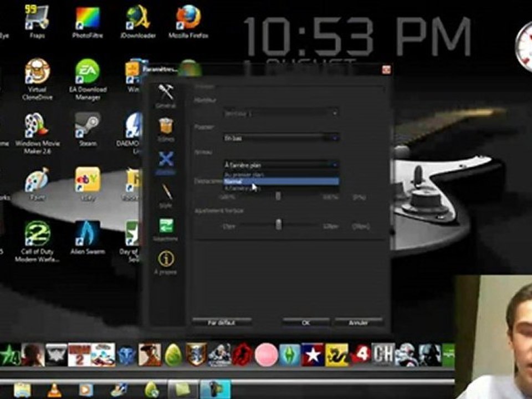
Task: Collapse the Niveau dropdown showing À l'arrière plan
Action: [x=282, y=165]
